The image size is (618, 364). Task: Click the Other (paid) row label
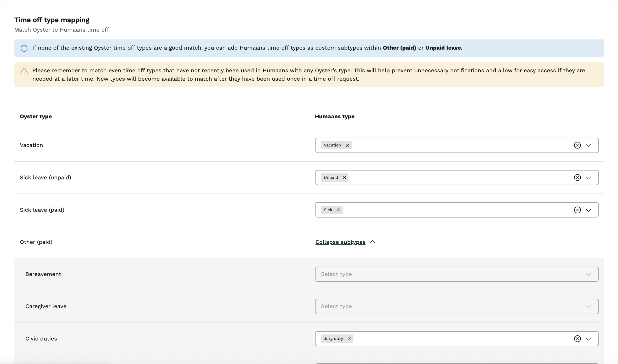36,242
